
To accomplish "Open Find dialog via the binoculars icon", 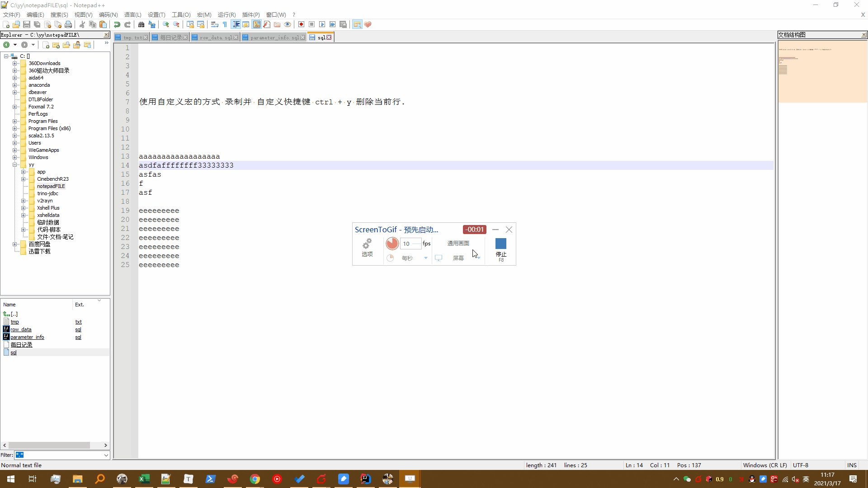I will (x=141, y=24).
